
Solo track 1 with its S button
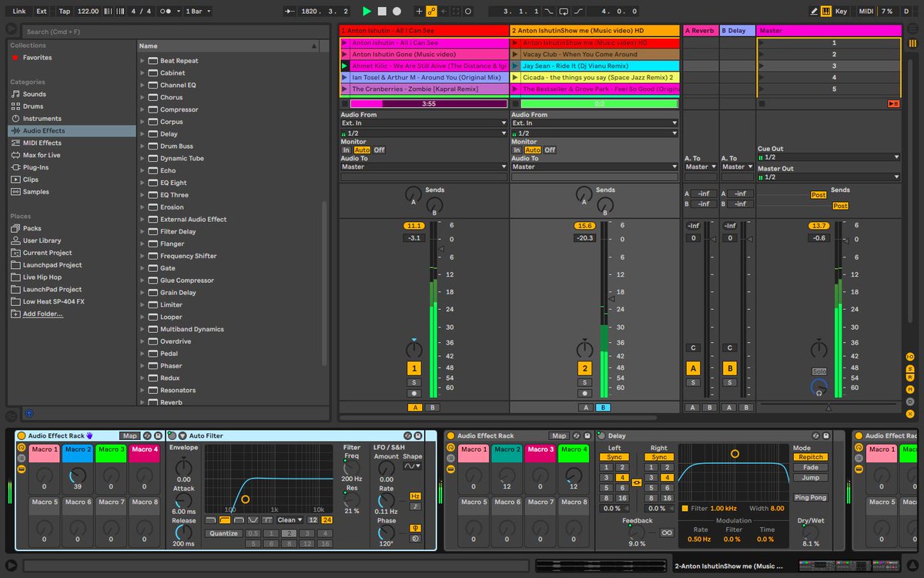(414, 382)
